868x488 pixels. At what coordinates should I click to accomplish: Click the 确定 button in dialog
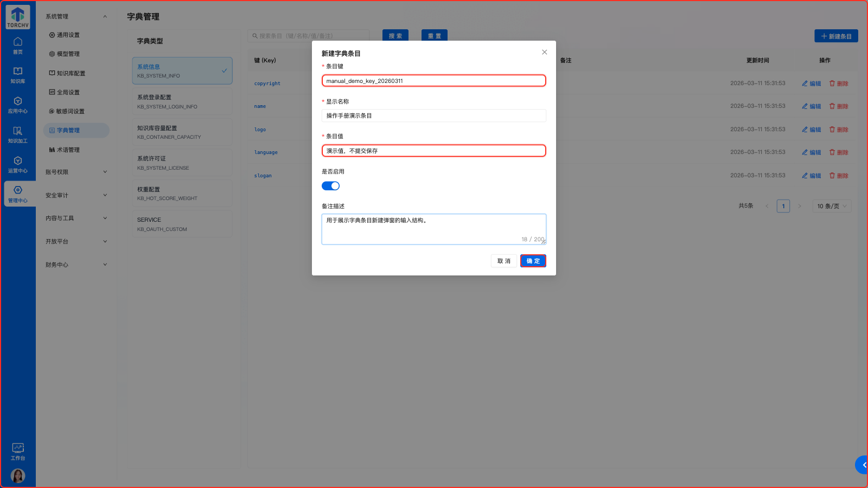tap(533, 261)
